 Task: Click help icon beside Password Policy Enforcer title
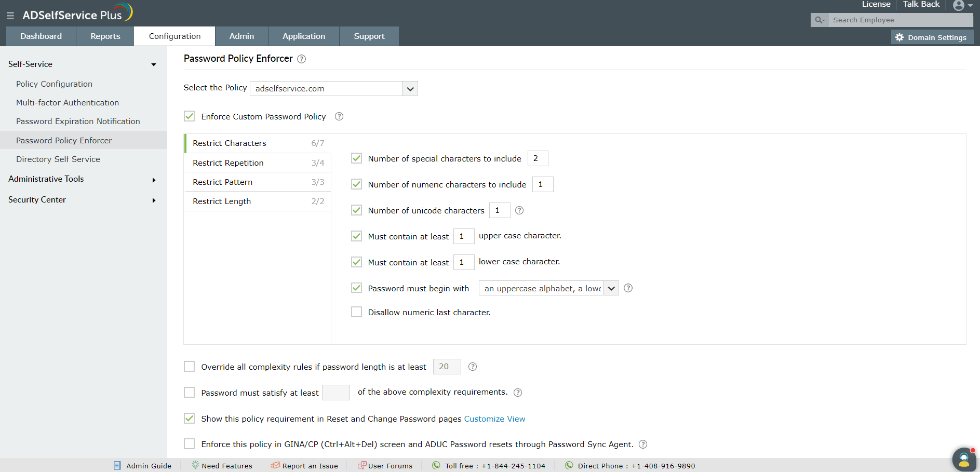(301, 59)
